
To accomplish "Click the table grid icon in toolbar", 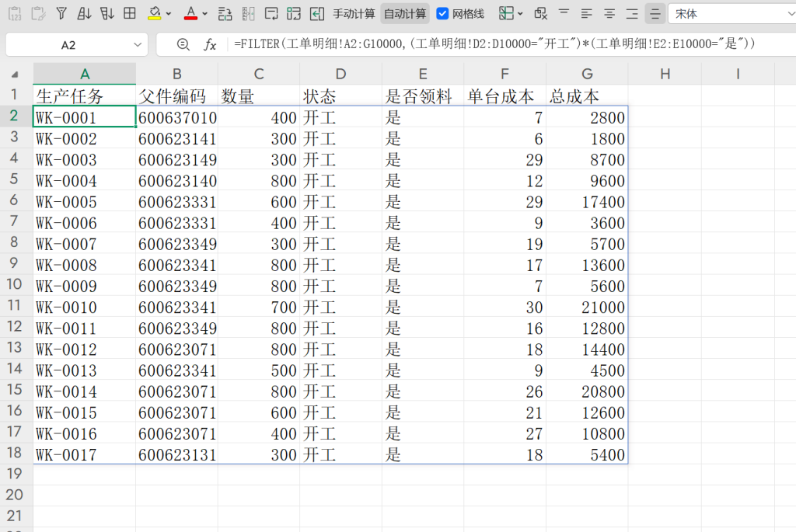I will point(130,14).
